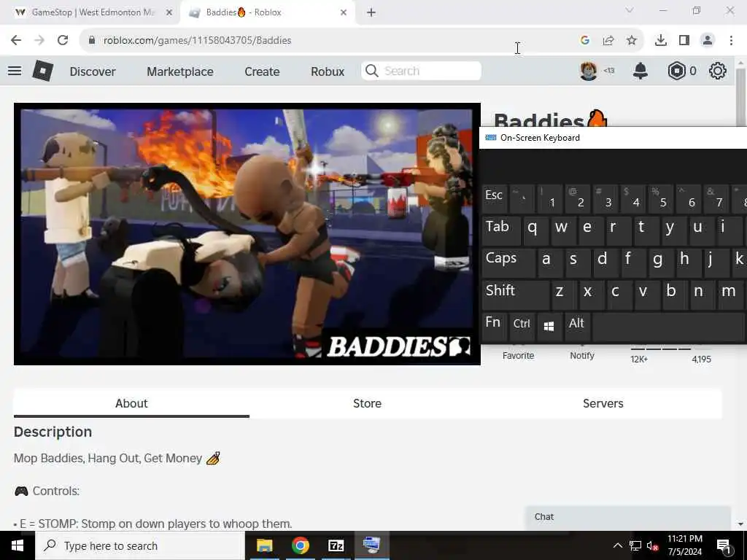747x560 pixels.
Task: Click Tab on the On-Screen Keyboard
Action: pos(501,230)
